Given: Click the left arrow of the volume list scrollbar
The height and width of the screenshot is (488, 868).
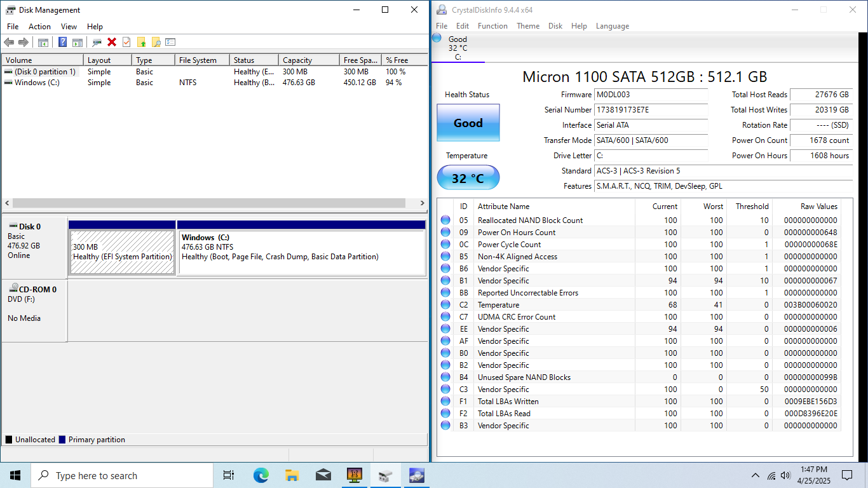Looking at the screenshot, I should pos(8,203).
